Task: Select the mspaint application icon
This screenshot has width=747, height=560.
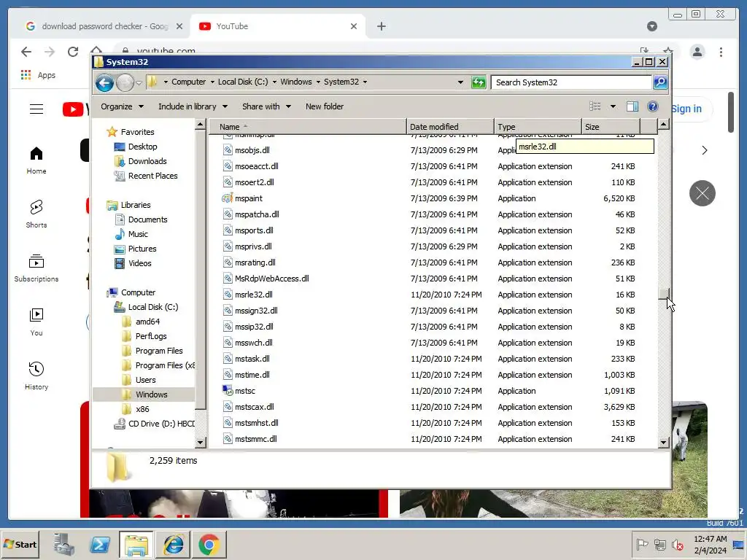Action: (228, 198)
